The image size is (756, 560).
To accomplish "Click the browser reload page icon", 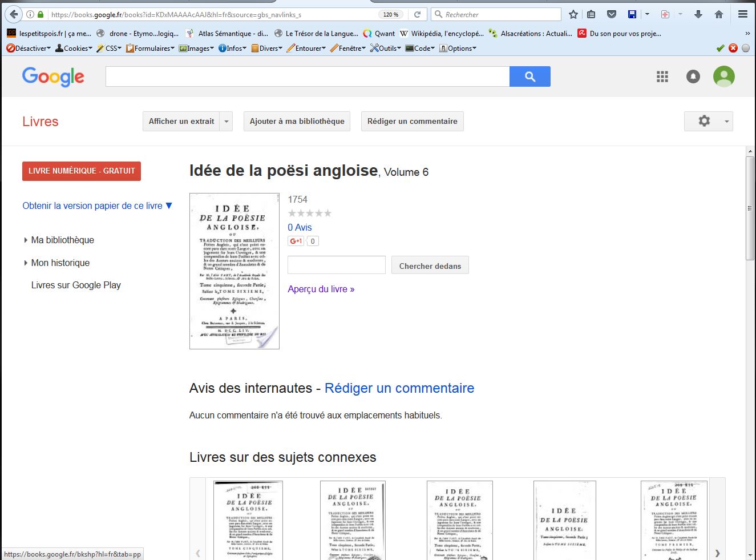I will click(418, 14).
